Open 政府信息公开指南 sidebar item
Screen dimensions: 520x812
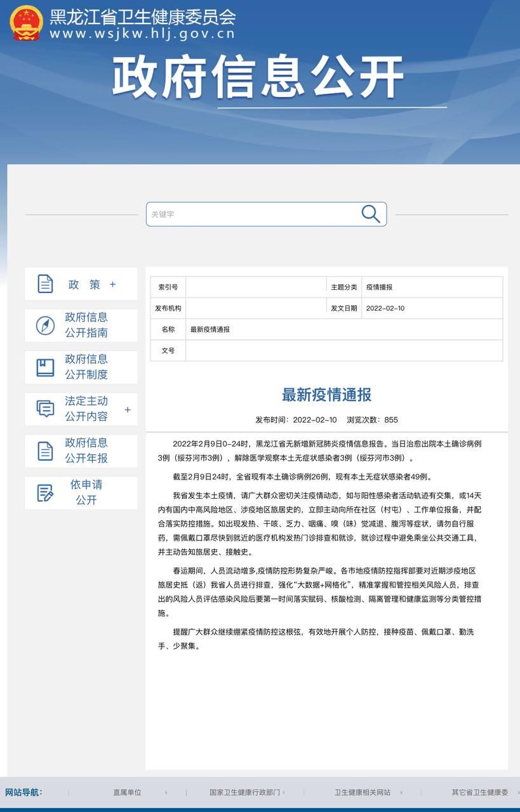pos(81,325)
